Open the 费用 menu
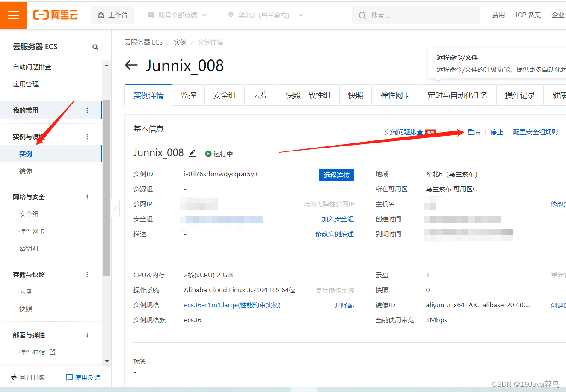This screenshot has width=566, height=392. pyautogui.click(x=498, y=15)
